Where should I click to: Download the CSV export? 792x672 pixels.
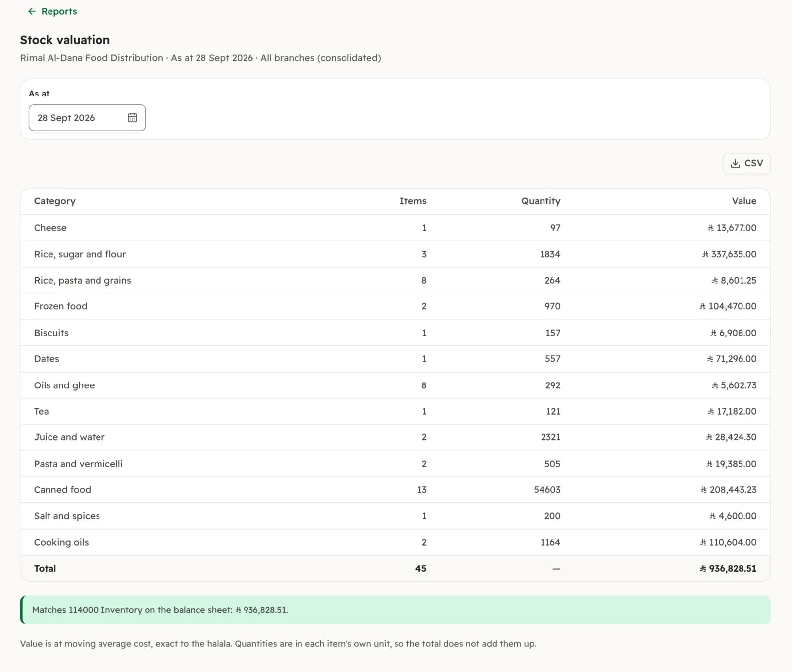pos(746,163)
